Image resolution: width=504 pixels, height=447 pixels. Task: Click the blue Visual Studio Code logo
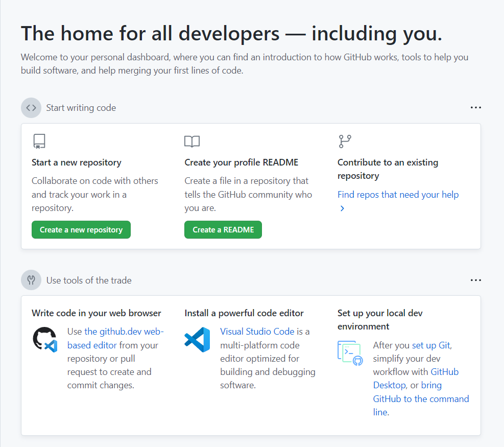tap(197, 340)
